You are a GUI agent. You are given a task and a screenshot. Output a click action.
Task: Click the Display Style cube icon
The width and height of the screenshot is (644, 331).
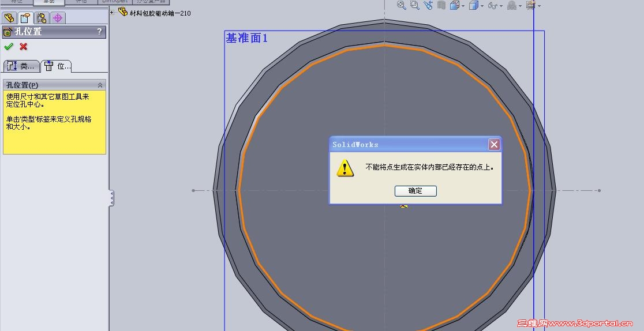474,5
